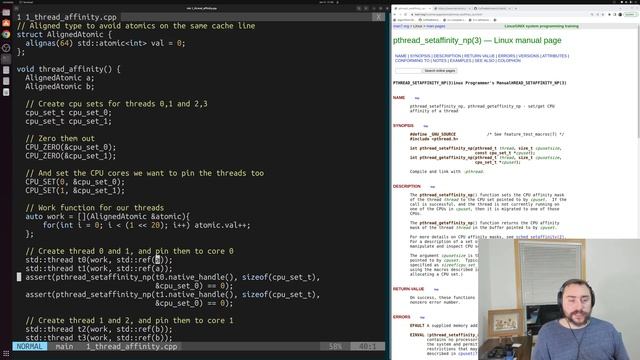
Task: Open the browser extensions icon
Action: 609,14
